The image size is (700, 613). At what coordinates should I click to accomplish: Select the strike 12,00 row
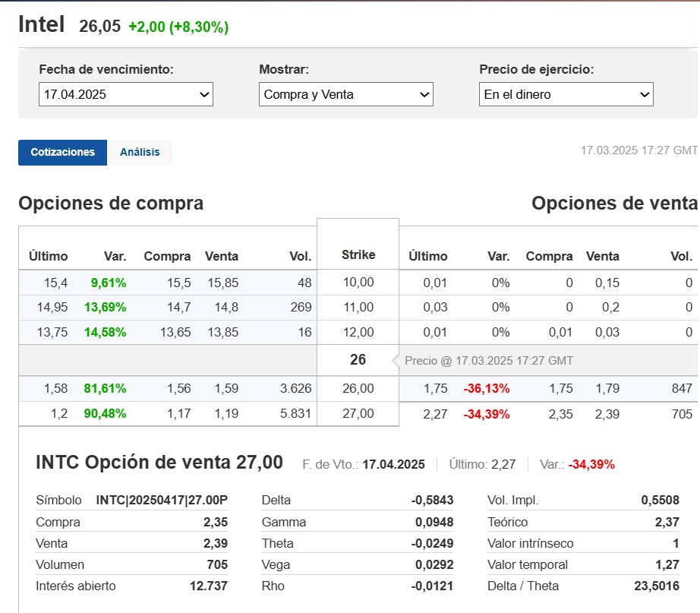(358, 333)
